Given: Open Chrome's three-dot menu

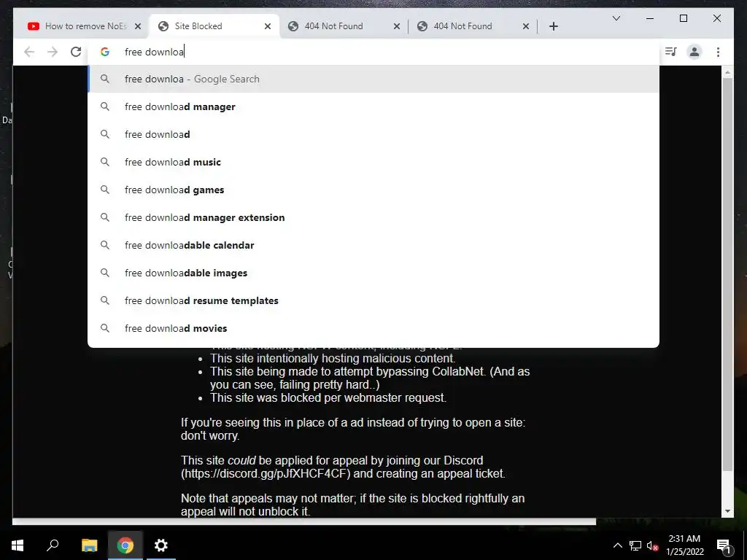Looking at the screenshot, I should click(718, 52).
